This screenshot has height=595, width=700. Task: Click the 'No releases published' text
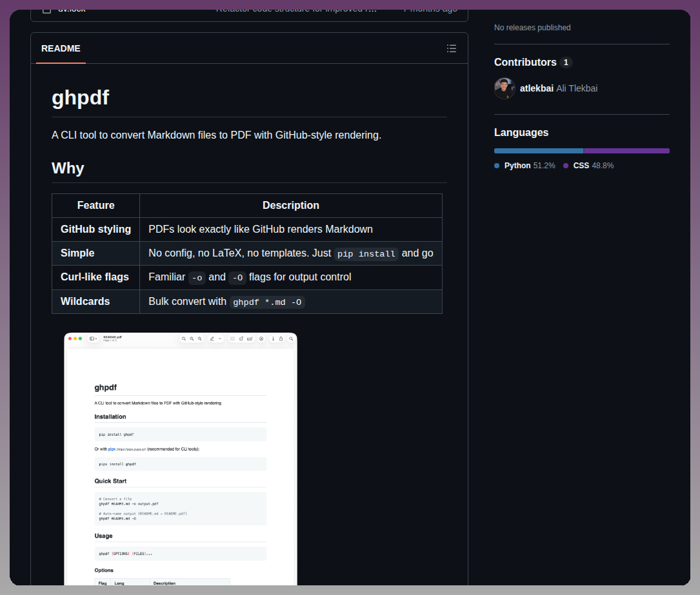tap(532, 28)
